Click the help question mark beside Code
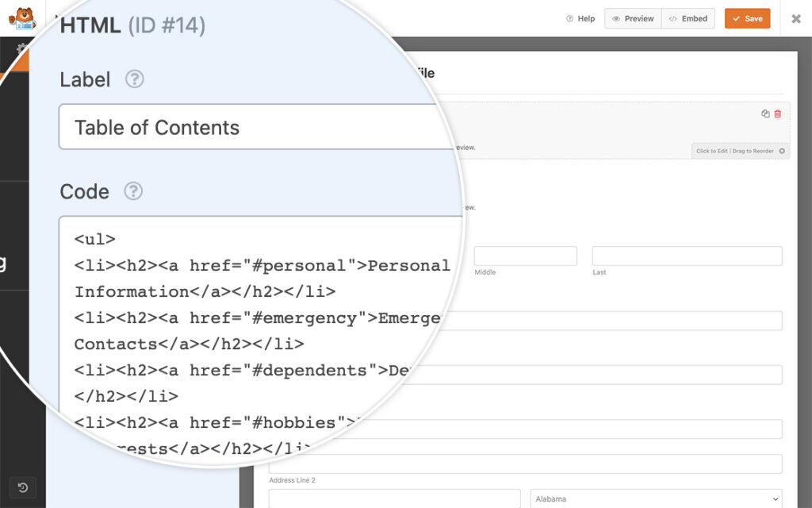Screen dimensions: 812x508 133,191
